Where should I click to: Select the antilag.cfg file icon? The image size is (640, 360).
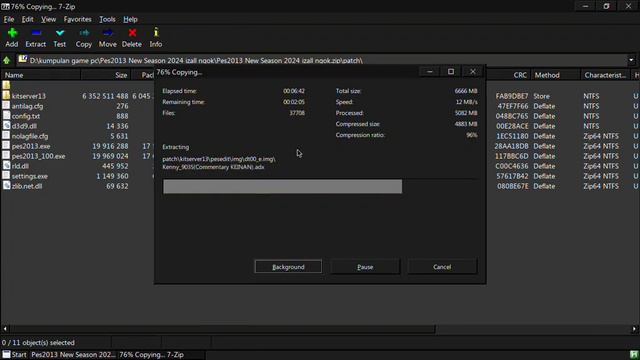6,106
